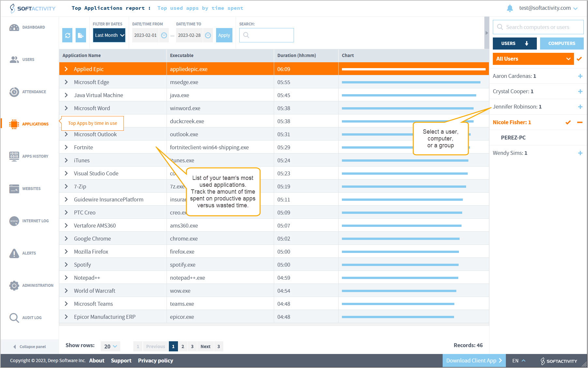Open the Apps History icon
This screenshot has height=368, width=588.
pos(14,156)
